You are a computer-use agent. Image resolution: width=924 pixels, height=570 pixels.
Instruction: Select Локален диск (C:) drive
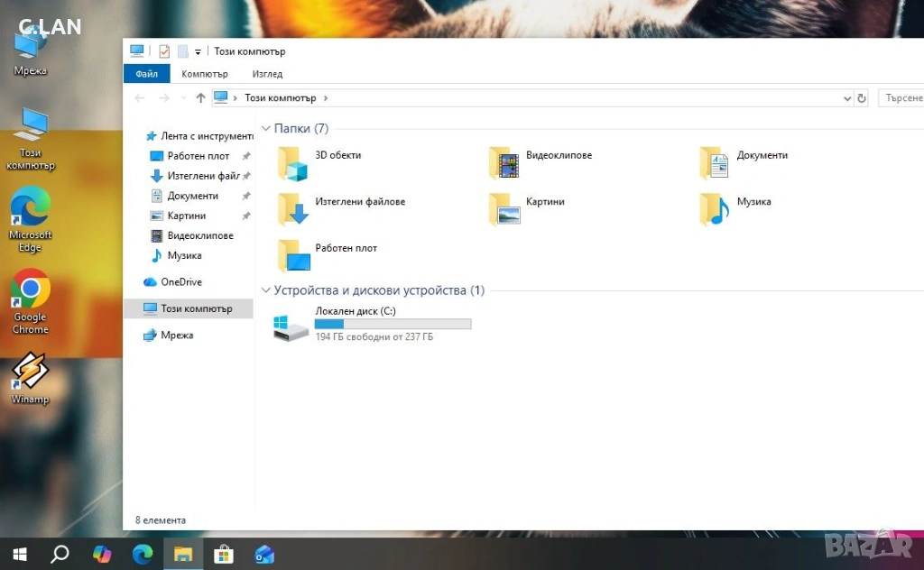pyautogui.click(x=293, y=325)
